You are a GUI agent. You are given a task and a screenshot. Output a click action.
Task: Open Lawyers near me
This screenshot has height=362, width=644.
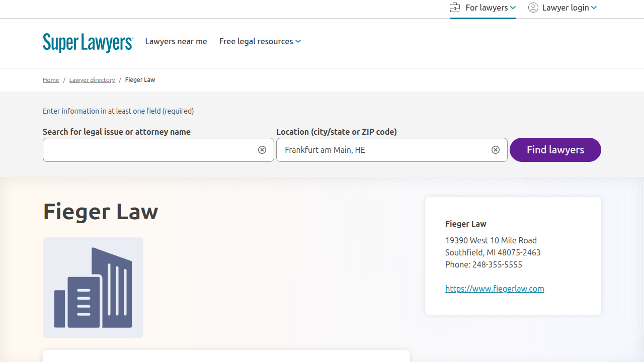[x=176, y=41]
